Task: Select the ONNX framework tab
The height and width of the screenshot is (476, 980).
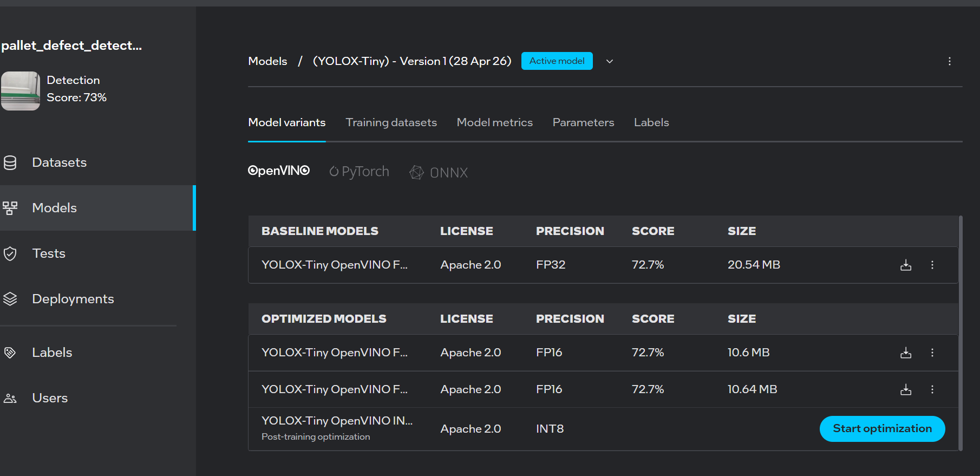Action: tap(439, 172)
